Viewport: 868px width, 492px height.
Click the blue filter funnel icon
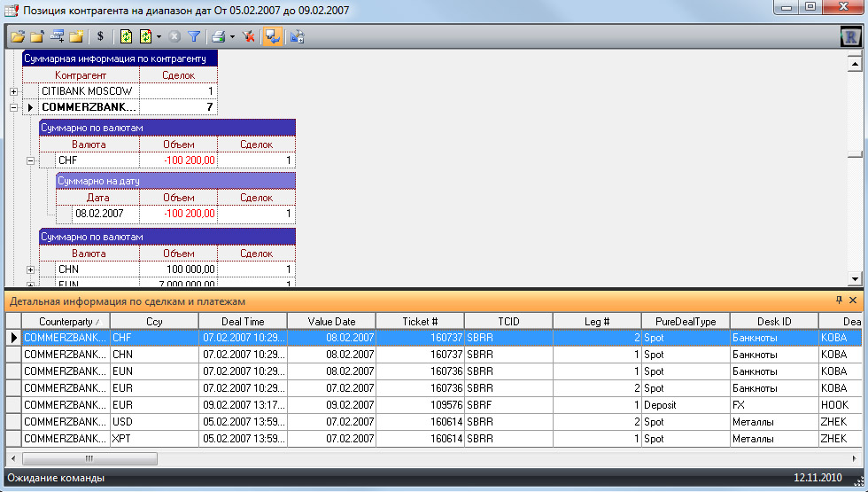coord(194,36)
